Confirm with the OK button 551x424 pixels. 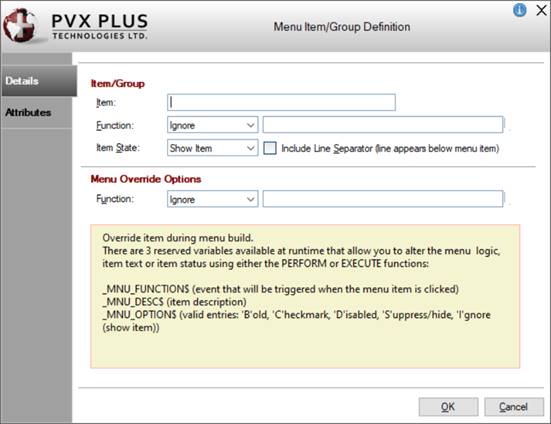pos(448,407)
